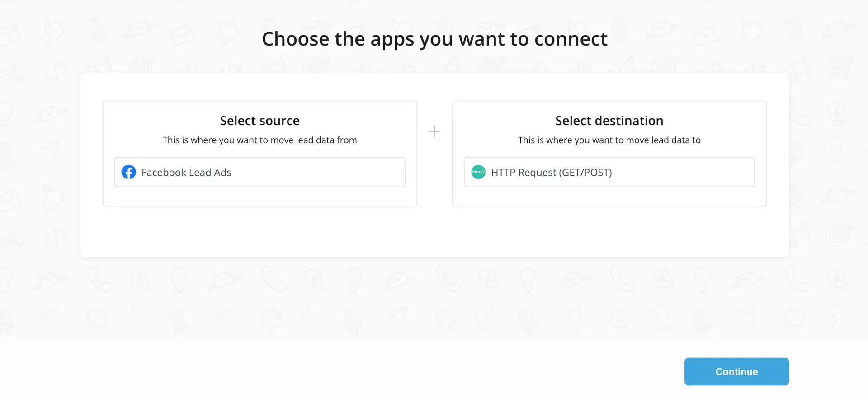Click the "Select source" heading

259,121
